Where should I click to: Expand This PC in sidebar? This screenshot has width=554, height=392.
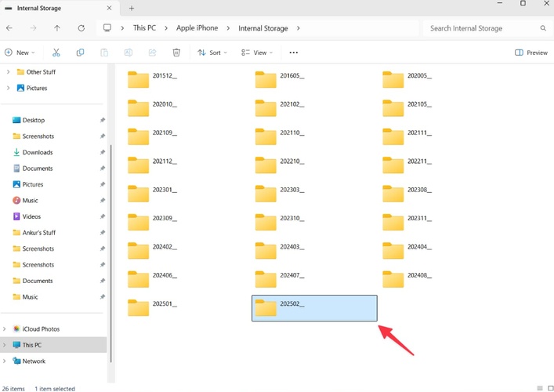click(x=4, y=345)
